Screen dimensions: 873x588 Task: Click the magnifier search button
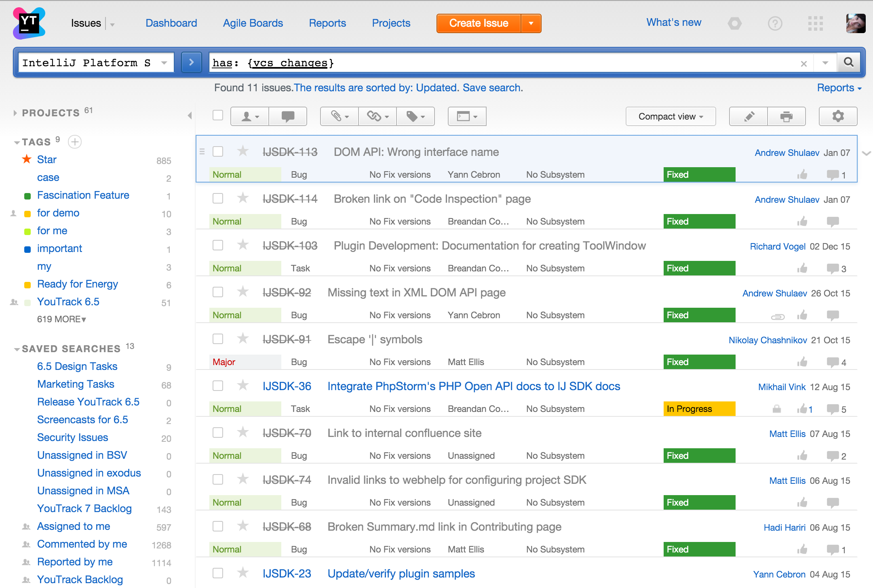[849, 62]
